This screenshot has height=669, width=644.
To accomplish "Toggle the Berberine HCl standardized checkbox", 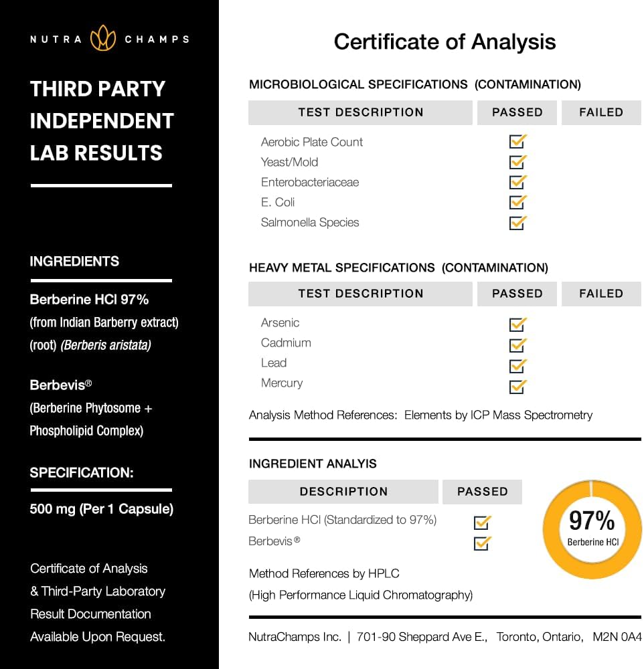I will point(481,522).
